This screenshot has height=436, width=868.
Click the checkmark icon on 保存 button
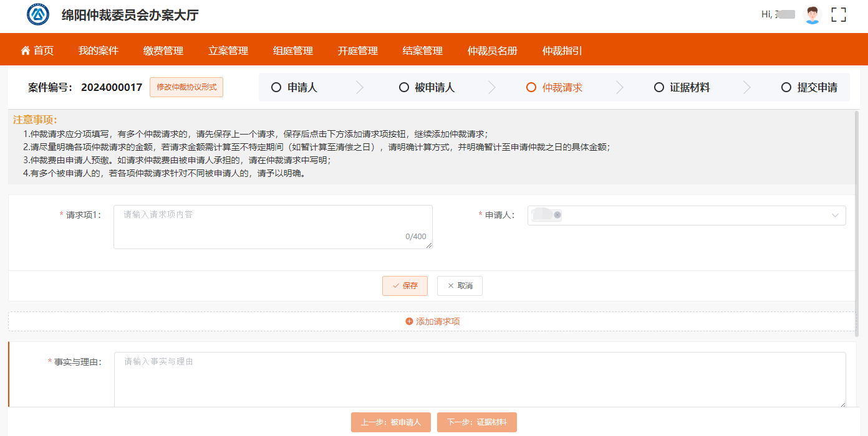click(395, 286)
